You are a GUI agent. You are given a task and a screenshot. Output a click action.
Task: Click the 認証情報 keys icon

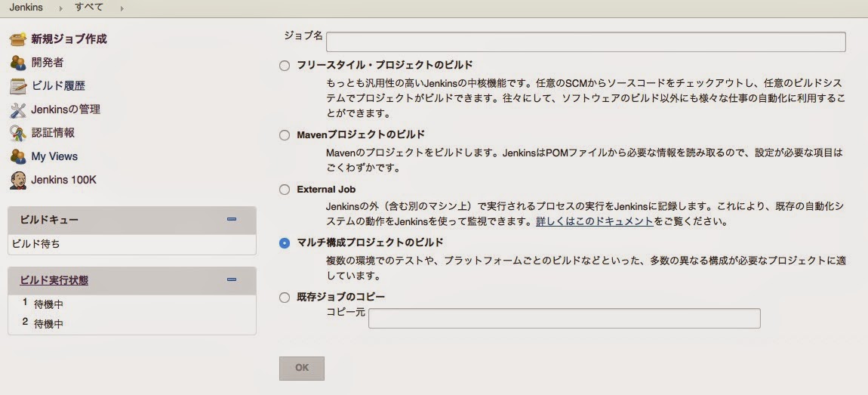pyautogui.click(x=18, y=133)
